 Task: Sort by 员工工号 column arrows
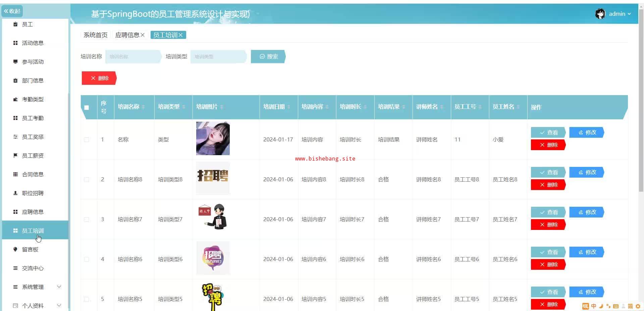pyautogui.click(x=480, y=107)
